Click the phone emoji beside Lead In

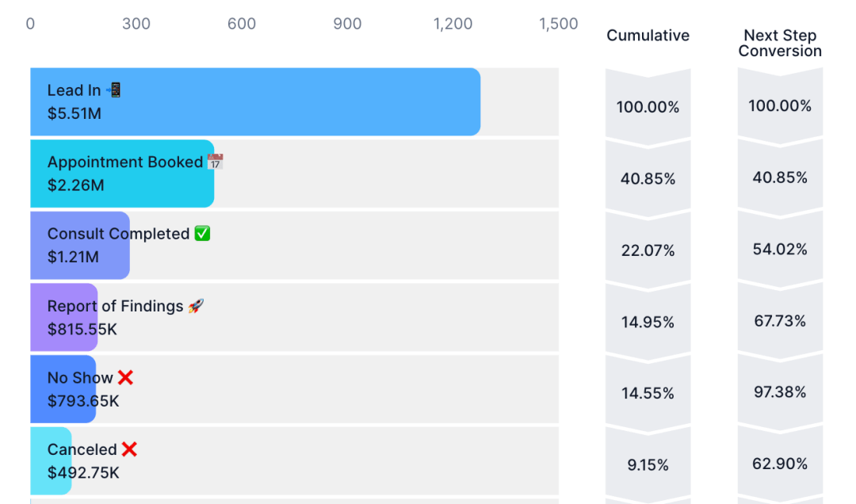(113, 90)
